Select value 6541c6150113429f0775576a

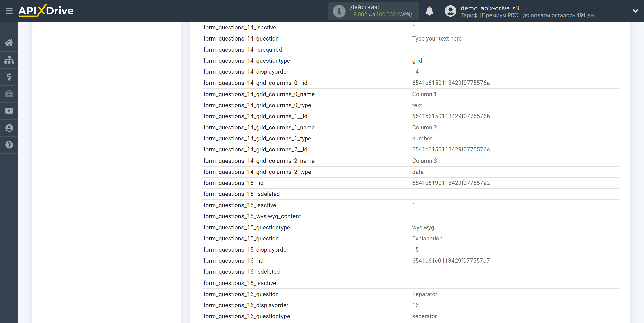(x=451, y=83)
